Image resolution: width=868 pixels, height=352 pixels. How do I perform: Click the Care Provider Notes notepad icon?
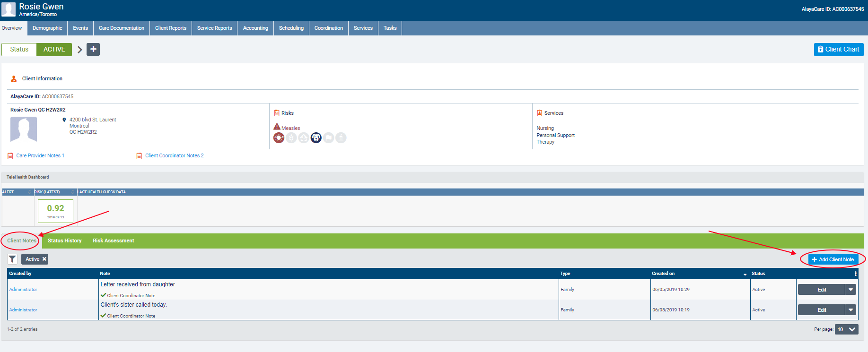tap(10, 156)
